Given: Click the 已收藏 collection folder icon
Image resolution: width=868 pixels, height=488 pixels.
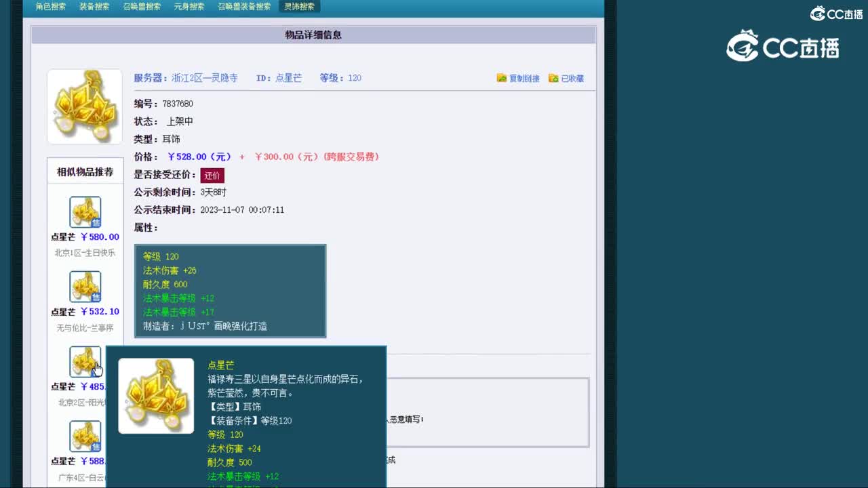Looking at the screenshot, I should [553, 78].
